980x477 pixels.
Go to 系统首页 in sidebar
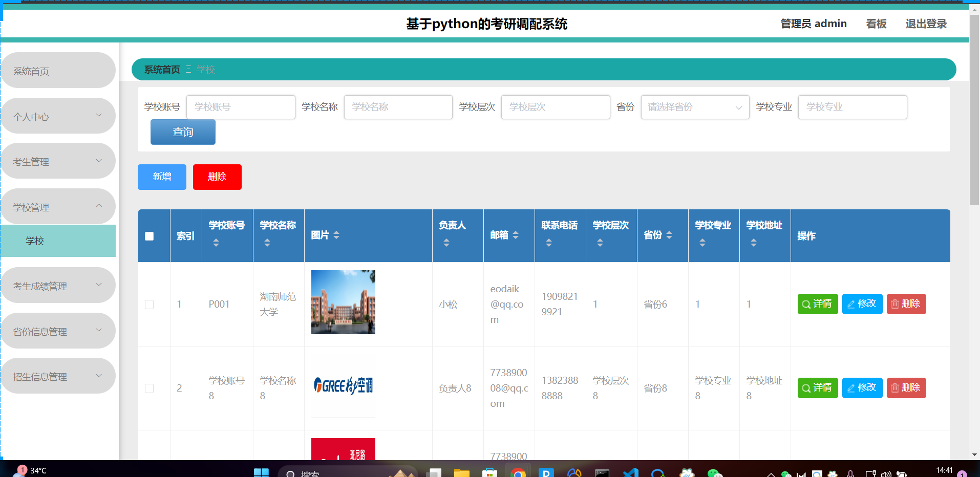pos(58,71)
